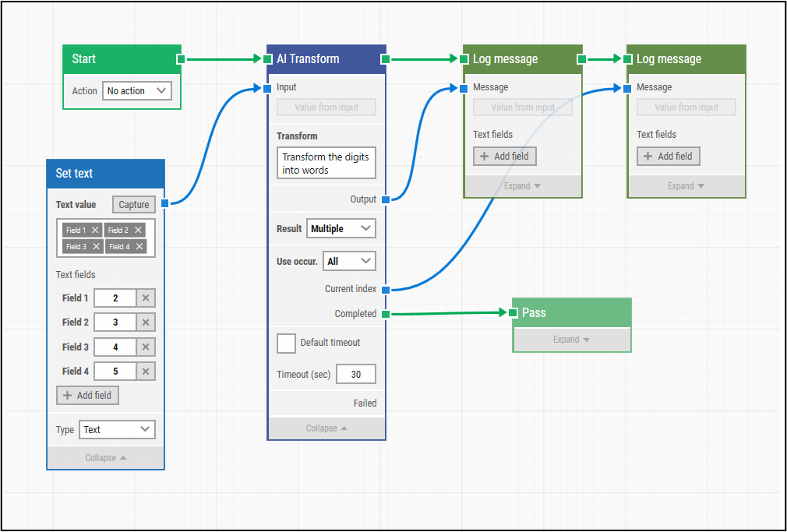Remove the Field 4 tag chip
This screenshot has width=787, height=532.
point(139,246)
